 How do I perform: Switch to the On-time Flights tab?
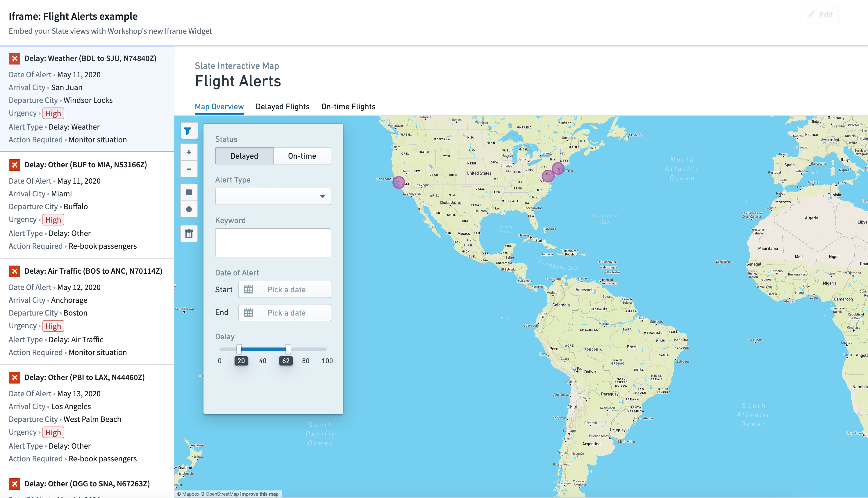tap(349, 106)
